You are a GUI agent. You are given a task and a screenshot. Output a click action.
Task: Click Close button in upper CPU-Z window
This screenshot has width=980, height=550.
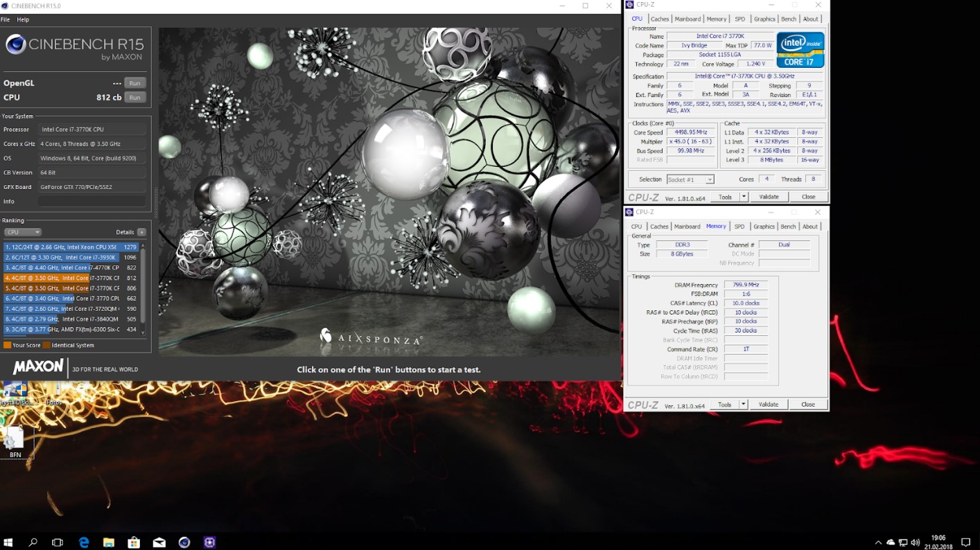808,197
